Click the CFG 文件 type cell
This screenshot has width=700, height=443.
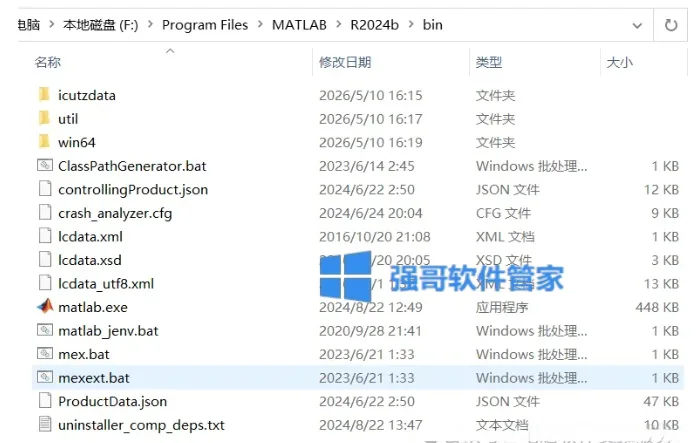503,213
